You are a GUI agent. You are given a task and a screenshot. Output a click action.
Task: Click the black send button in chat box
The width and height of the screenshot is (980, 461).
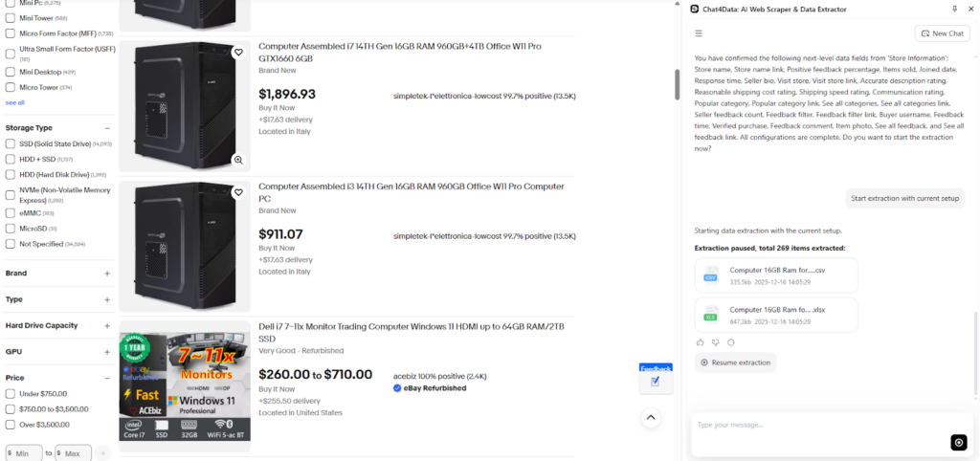coord(959,442)
